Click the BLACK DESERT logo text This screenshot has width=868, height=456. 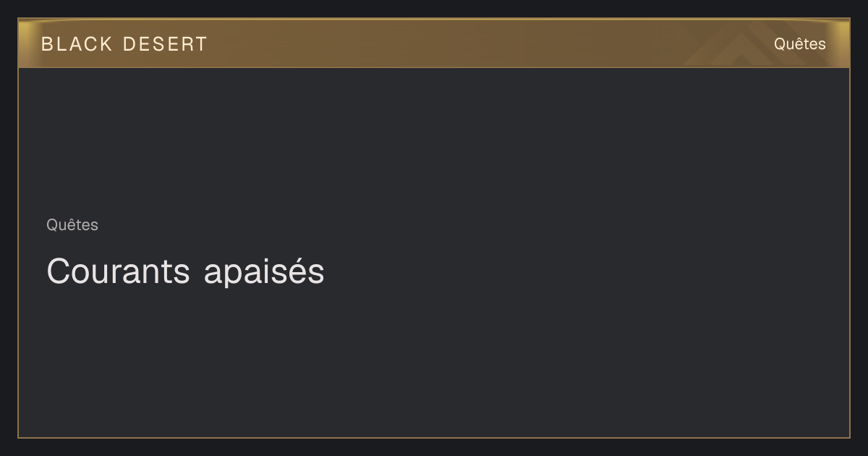click(x=124, y=44)
